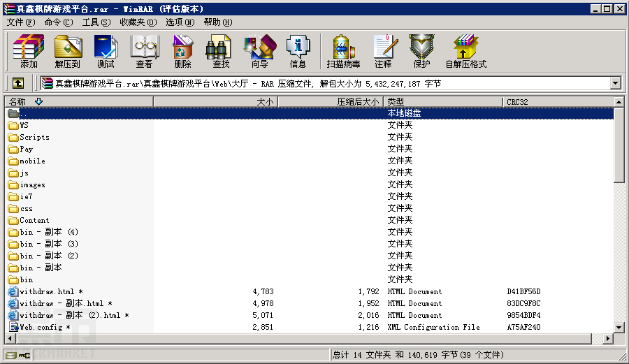Select the css folder row

coord(310,209)
